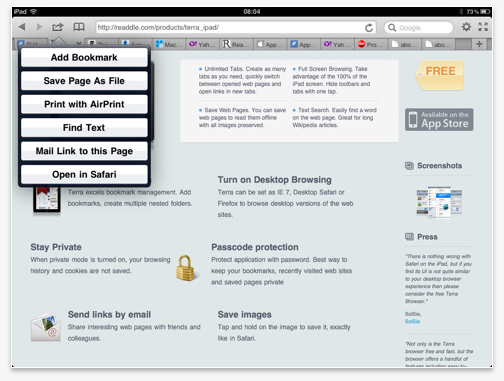Open the bookmarks book icon
This screenshot has width=504, height=381.
click(79, 27)
